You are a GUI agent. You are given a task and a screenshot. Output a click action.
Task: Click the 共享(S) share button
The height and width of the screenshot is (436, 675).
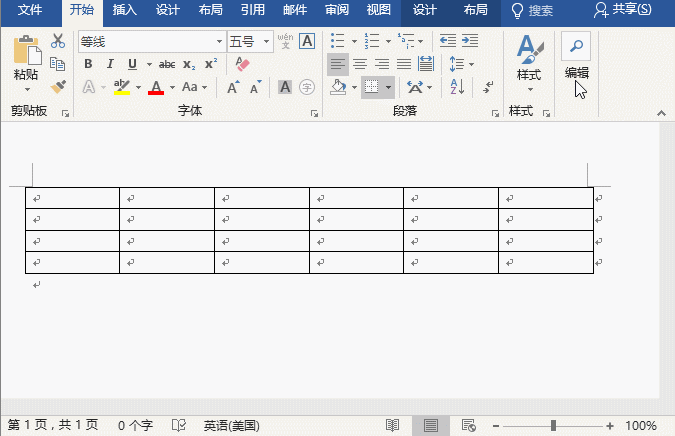click(623, 10)
